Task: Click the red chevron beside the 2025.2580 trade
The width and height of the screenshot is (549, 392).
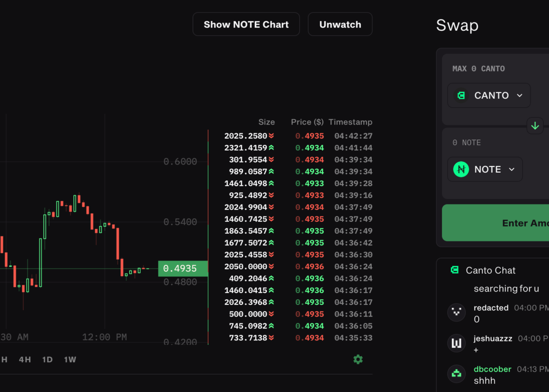Action: point(272,136)
